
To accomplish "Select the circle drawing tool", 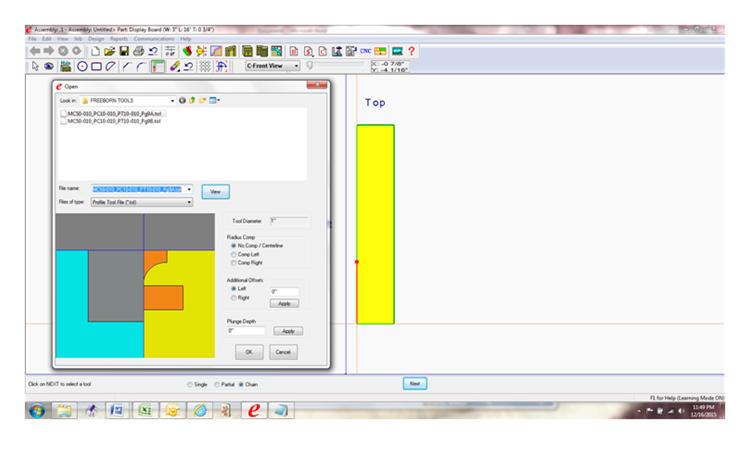I will click(x=82, y=67).
